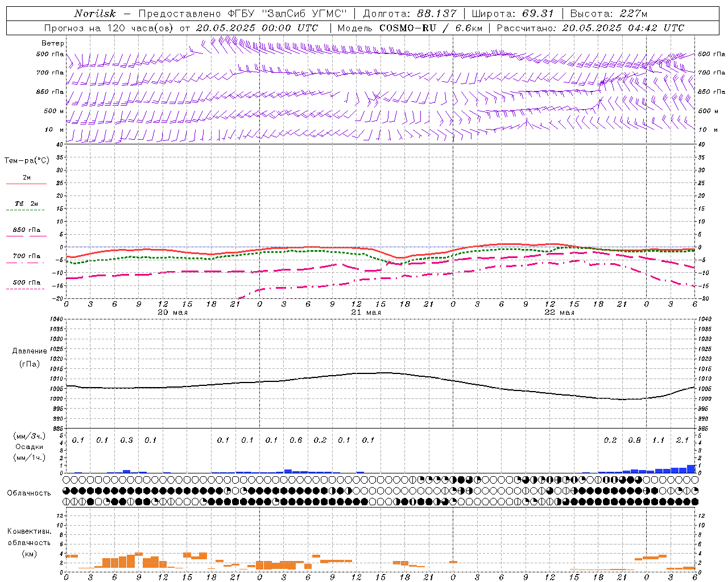
Task: Click the date label "21 мая"
Action: (366, 313)
